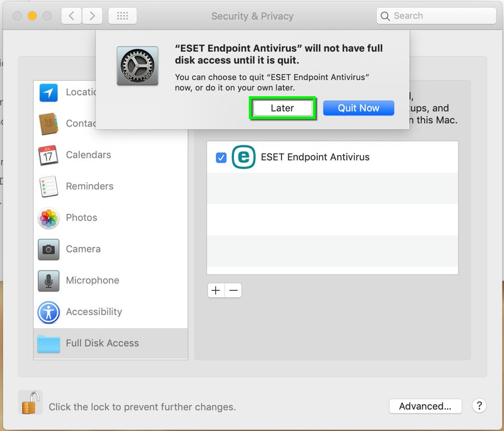This screenshot has width=504, height=431.
Task: Click the search magnifier icon
Action: (385, 16)
